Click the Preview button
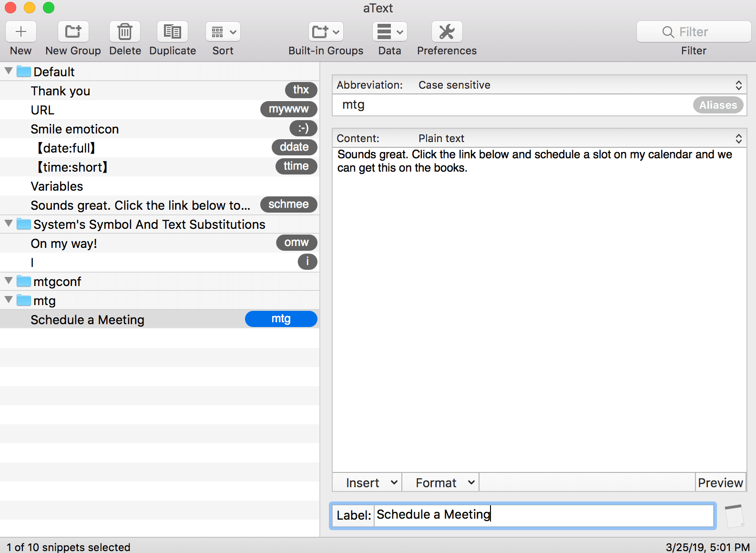This screenshot has width=756, height=553. point(721,482)
